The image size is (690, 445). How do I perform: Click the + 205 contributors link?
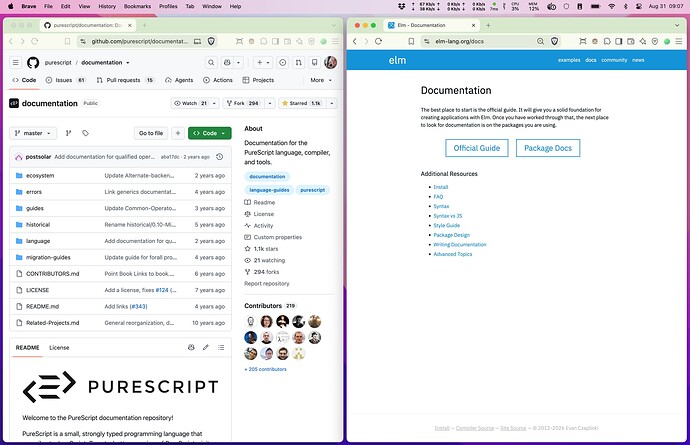tap(265, 369)
